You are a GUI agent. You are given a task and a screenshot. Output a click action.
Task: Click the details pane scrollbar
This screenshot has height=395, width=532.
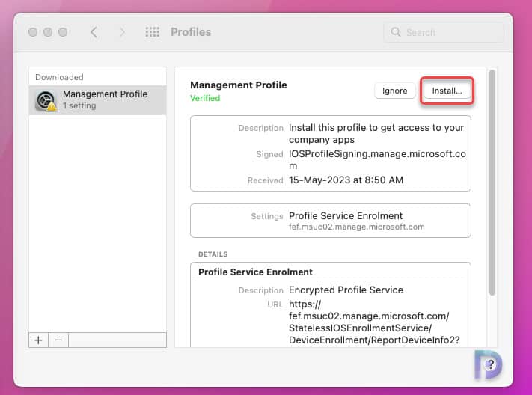coord(492,183)
